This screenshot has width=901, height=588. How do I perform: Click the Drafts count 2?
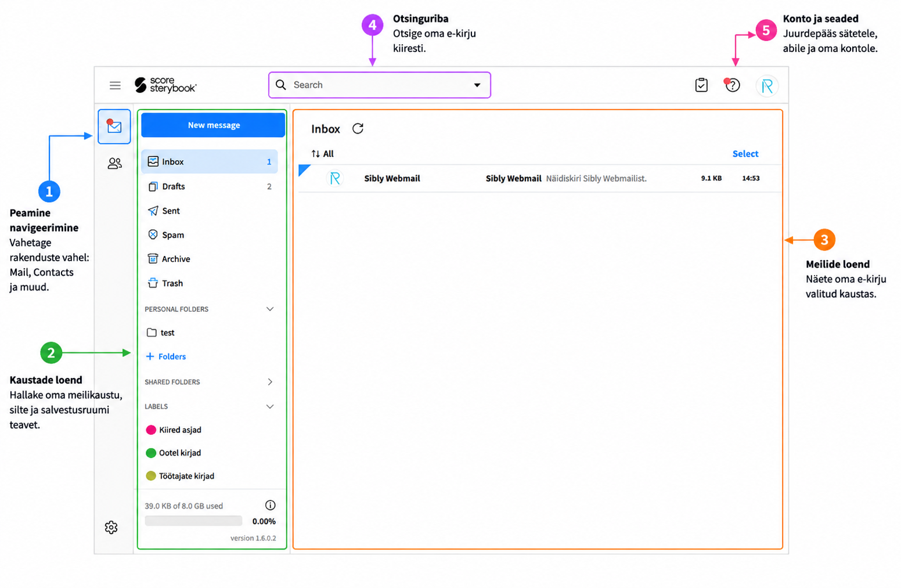269,186
